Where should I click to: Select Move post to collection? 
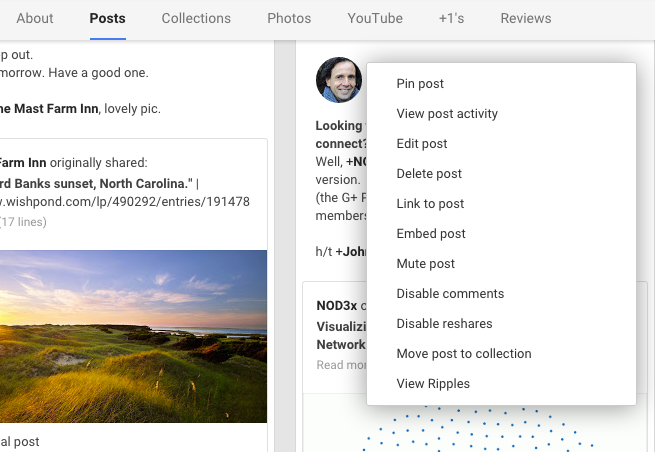(501, 354)
